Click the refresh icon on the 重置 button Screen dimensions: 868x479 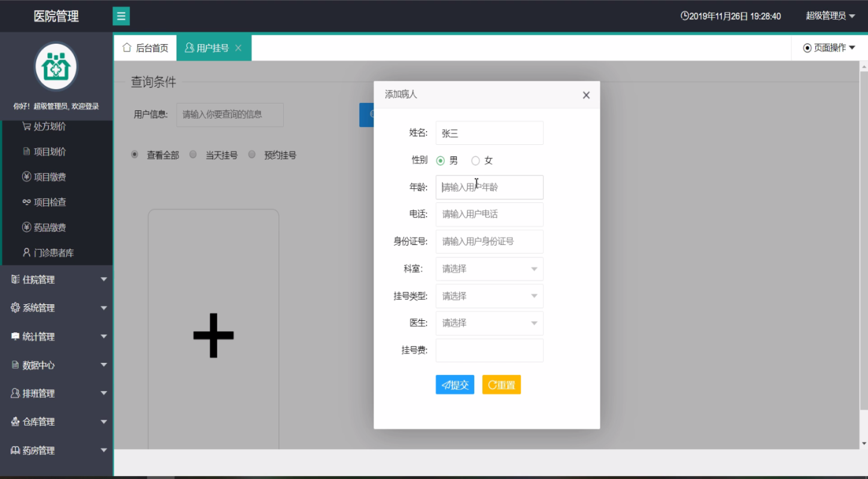tap(492, 385)
